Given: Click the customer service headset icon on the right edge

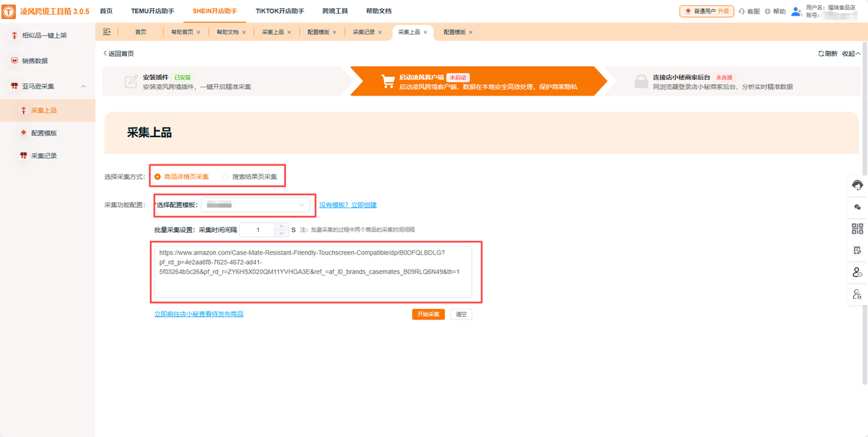Looking at the screenshot, I should pyautogui.click(x=856, y=185).
